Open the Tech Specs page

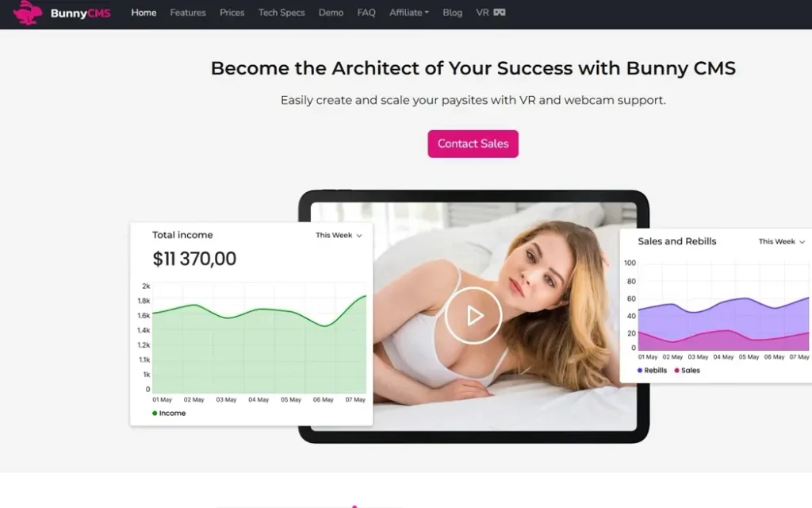tap(282, 13)
